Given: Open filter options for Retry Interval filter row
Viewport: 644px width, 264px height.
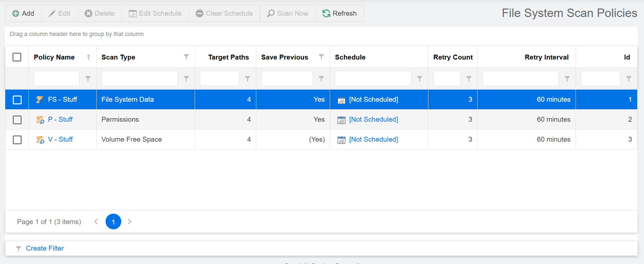Looking at the screenshot, I should click(x=567, y=79).
